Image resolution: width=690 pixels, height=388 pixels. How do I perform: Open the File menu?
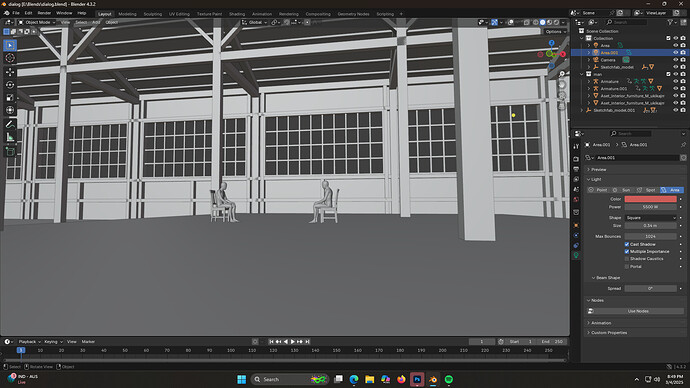tap(16, 13)
